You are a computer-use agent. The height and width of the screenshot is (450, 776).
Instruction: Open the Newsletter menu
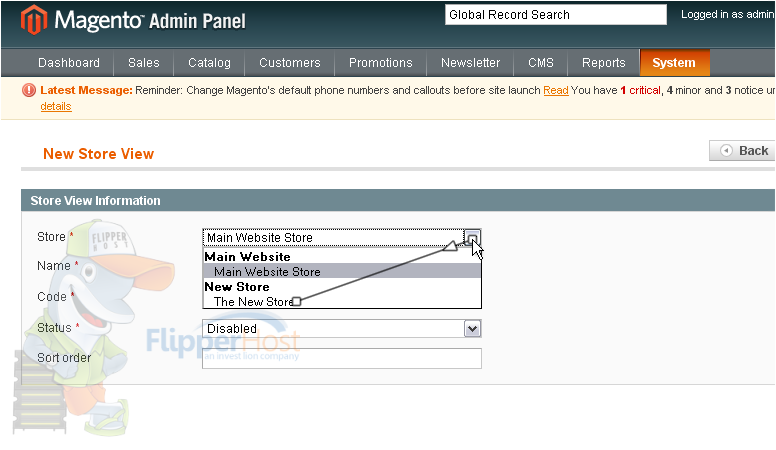pos(470,63)
